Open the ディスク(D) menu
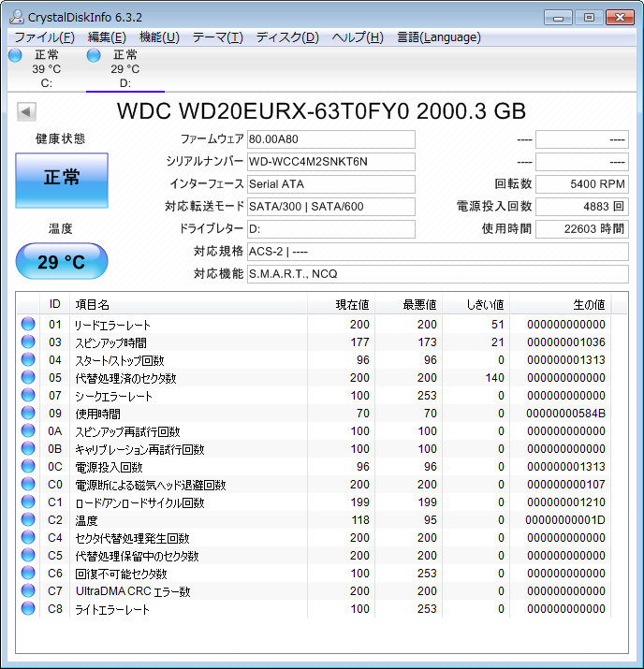 click(x=287, y=37)
